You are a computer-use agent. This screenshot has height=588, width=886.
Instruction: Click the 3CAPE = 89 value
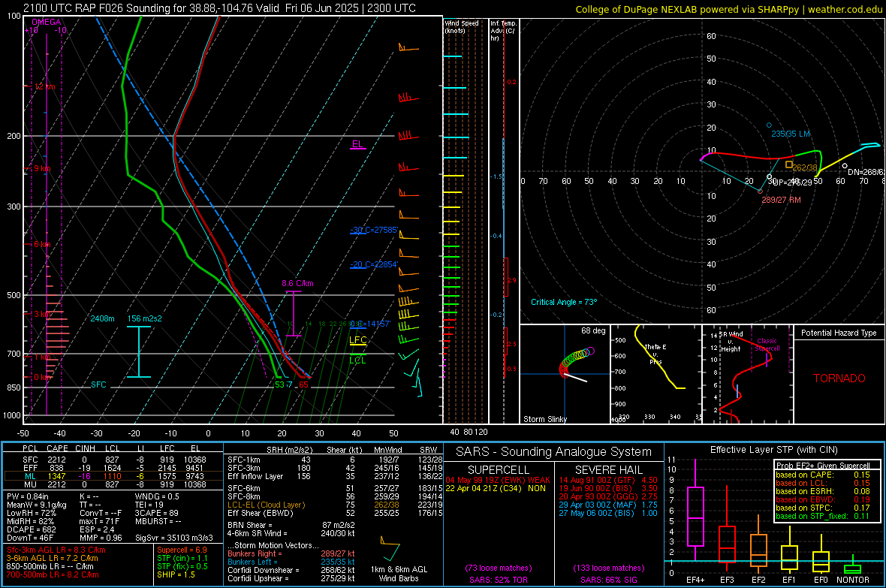point(156,513)
